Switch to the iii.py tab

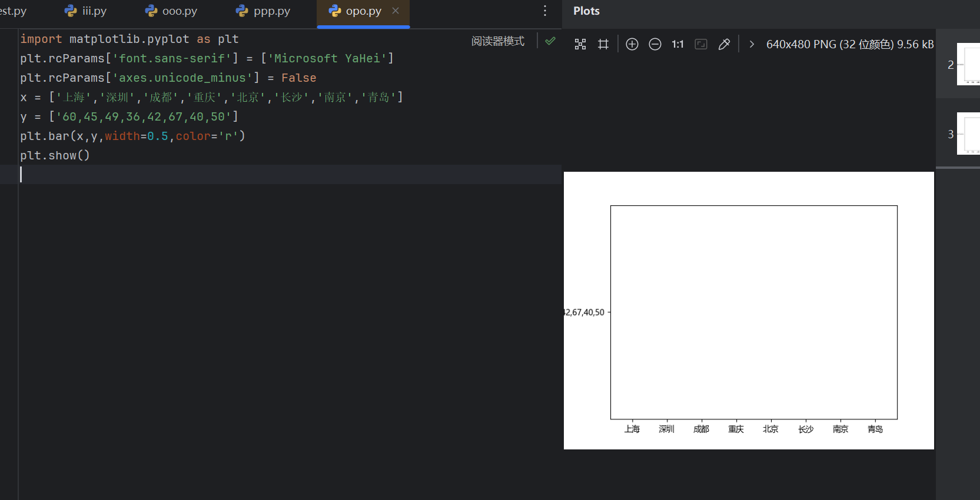(85, 11)
